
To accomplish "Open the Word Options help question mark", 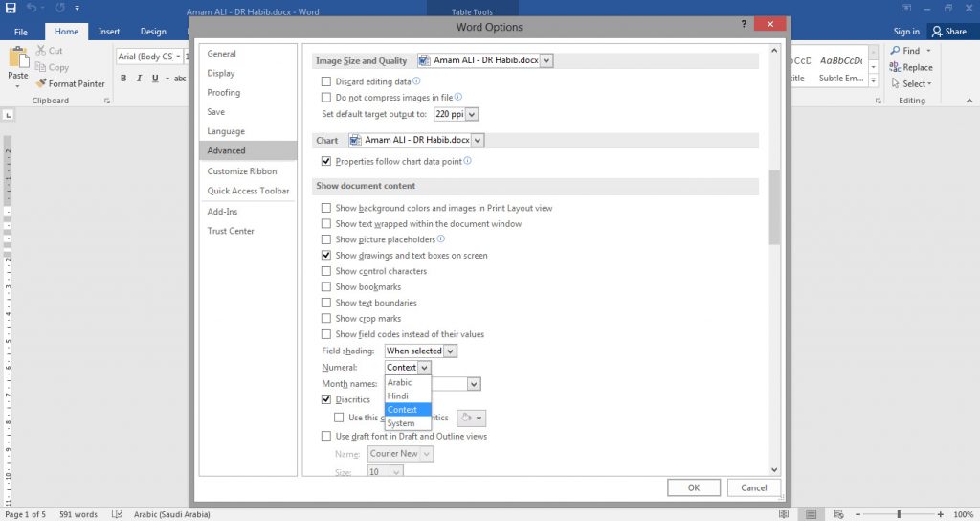I will (x=744, y=24).
